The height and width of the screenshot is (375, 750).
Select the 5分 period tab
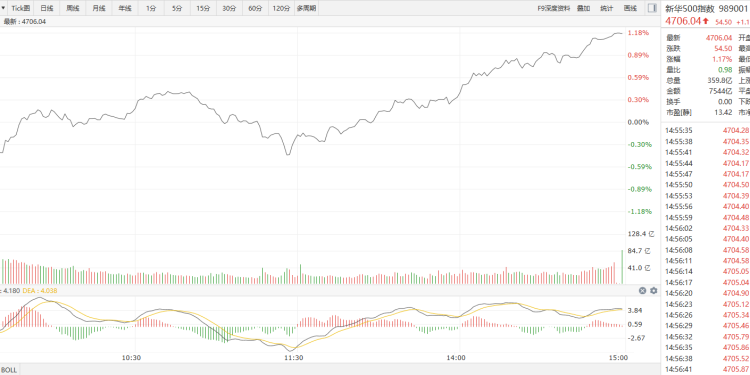177,8
